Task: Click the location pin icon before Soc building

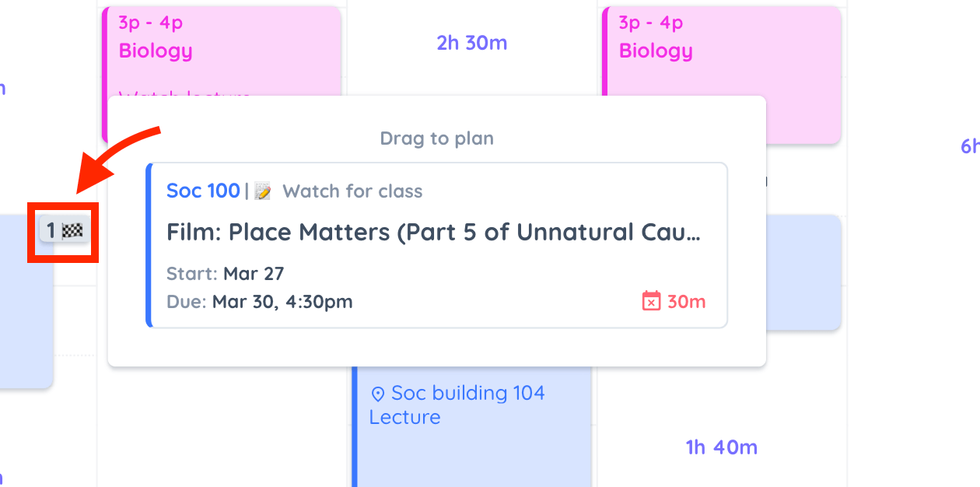Action: pyautogui.click(x=378, y=394)
